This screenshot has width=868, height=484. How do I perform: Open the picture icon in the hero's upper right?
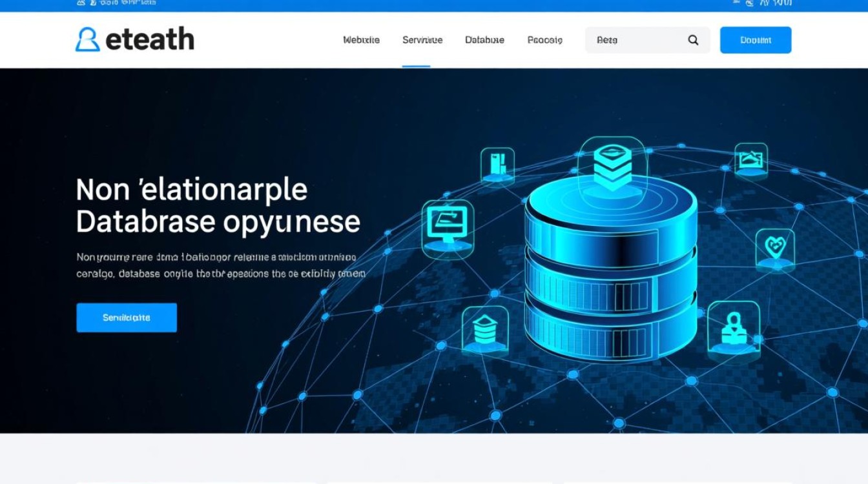(751, 159)
